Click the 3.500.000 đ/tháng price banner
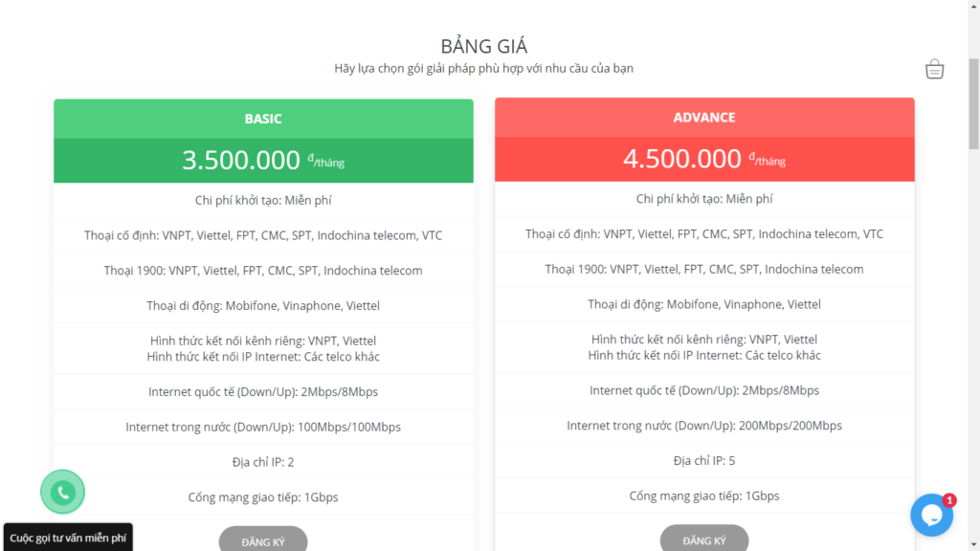 (x=263, y=161)
